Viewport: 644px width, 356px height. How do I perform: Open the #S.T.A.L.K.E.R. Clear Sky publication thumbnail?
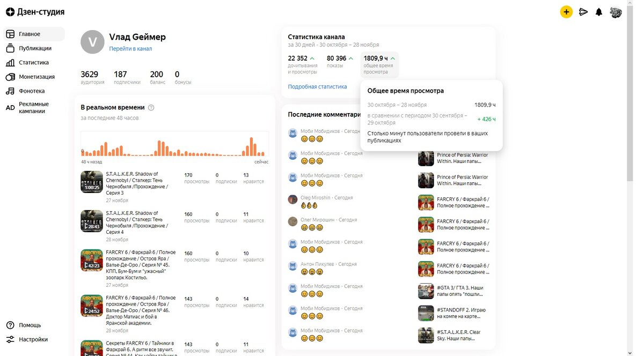click(x=426, y=335)
